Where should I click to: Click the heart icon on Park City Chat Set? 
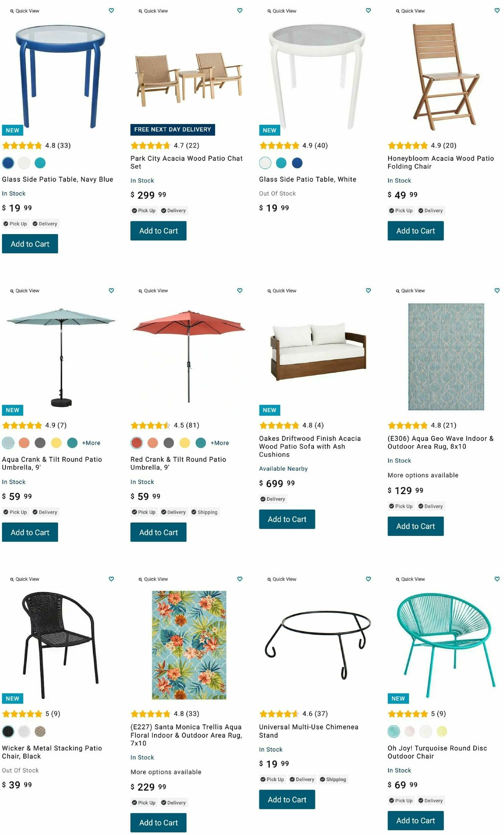click(x=240, y=11)
